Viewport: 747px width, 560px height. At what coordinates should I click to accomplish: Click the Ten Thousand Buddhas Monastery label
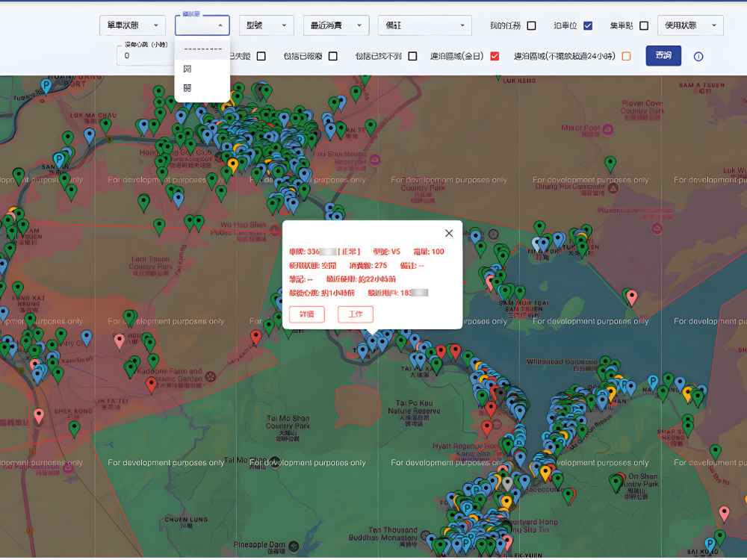tap(383, 535)
